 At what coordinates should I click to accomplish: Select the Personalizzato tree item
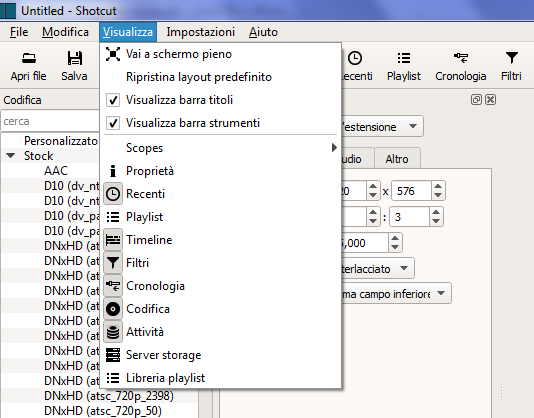point(61,141)
